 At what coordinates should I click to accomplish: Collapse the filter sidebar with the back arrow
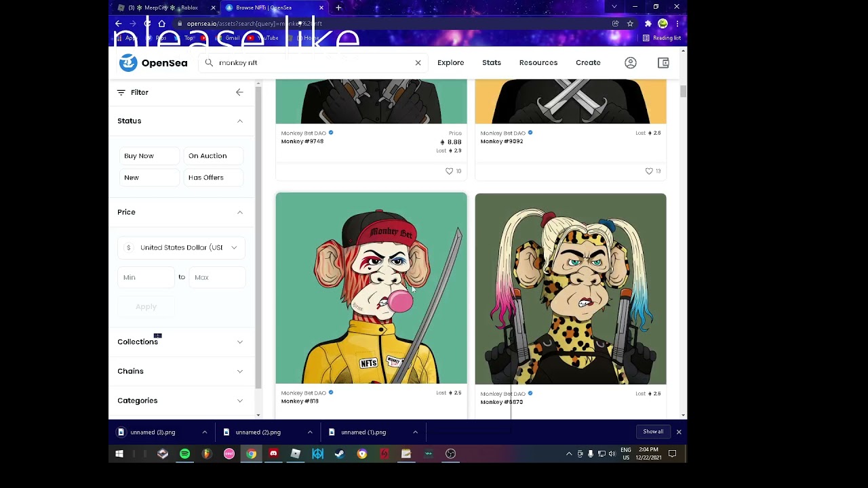pos(239,92)
